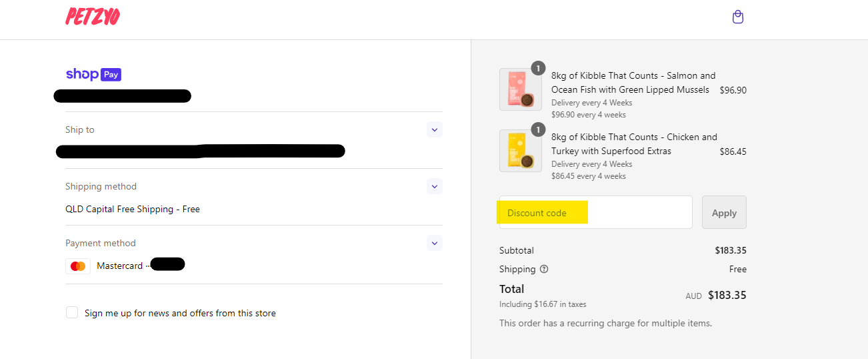The image size is (868, 359).
Task: Open the Chicken and Turkey product thumbnail
Action: 520,151
